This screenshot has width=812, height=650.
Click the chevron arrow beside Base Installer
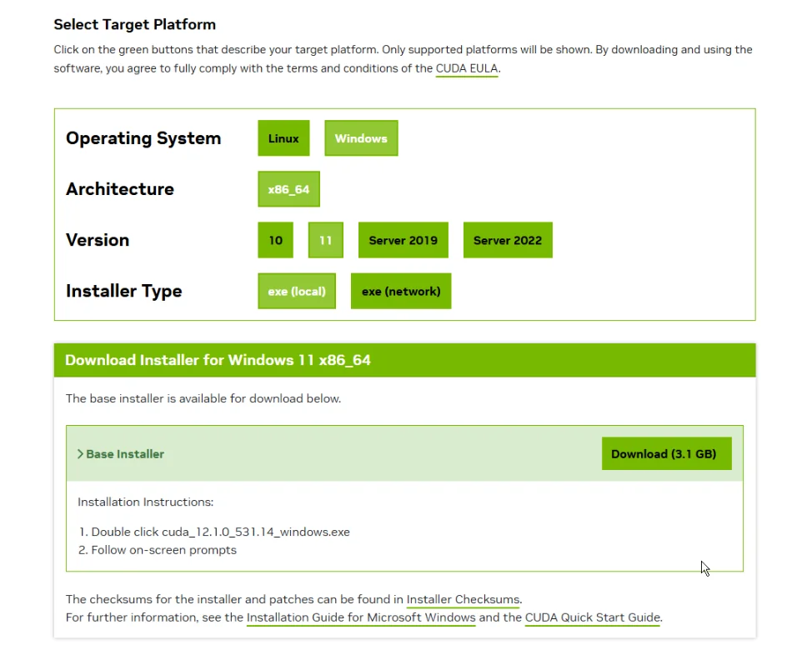click(x=80, y=454)
